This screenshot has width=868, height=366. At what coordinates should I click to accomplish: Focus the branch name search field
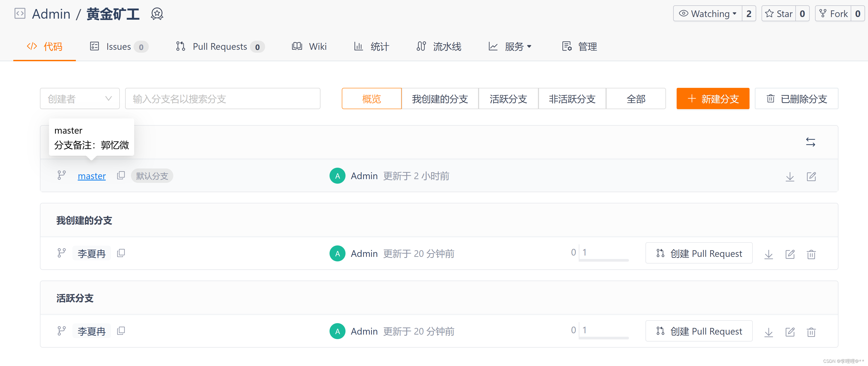223,99
